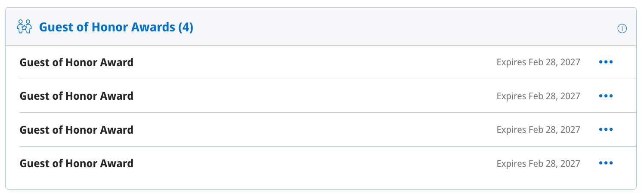Select the Guest of Honor Awards (4) heading
Viewport: 644px width, 196px height.
pyautogui.click(x=116, y=28)
